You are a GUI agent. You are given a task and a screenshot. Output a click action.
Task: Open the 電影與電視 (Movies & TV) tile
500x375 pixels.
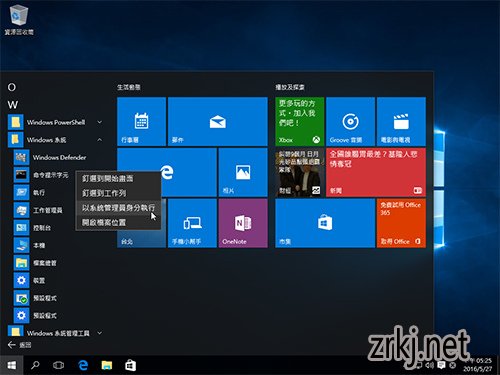[401, 121]
